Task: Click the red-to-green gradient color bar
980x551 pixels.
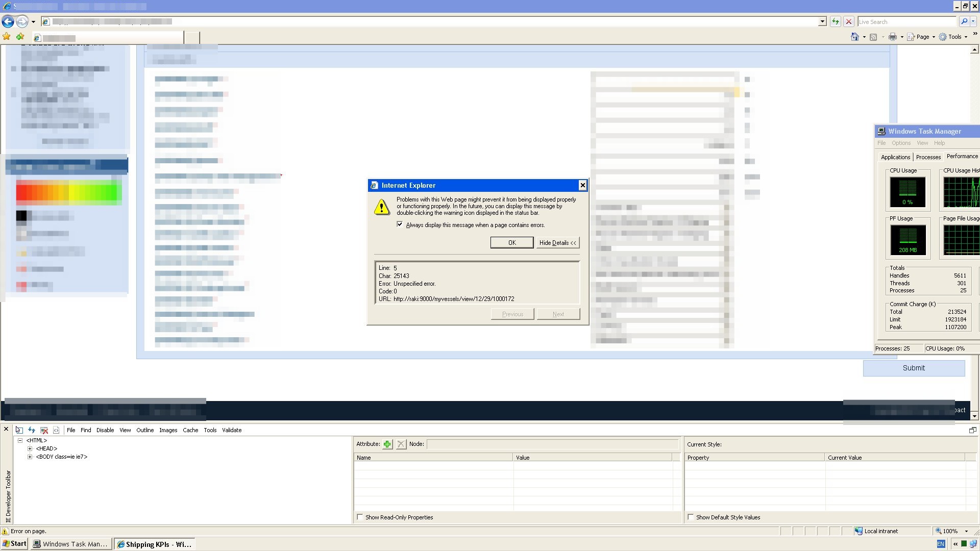Action: coord(68,192)
